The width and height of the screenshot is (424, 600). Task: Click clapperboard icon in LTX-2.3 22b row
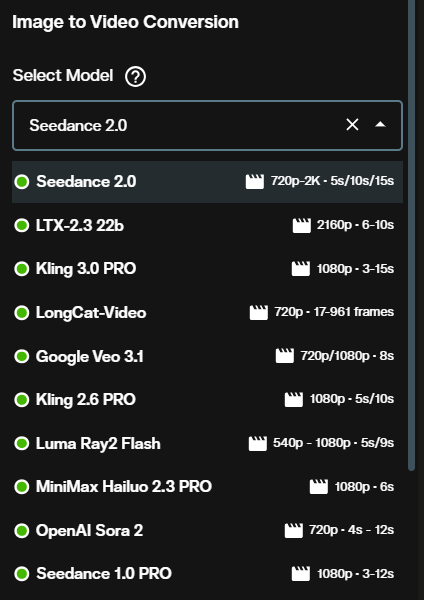[302, 225]
